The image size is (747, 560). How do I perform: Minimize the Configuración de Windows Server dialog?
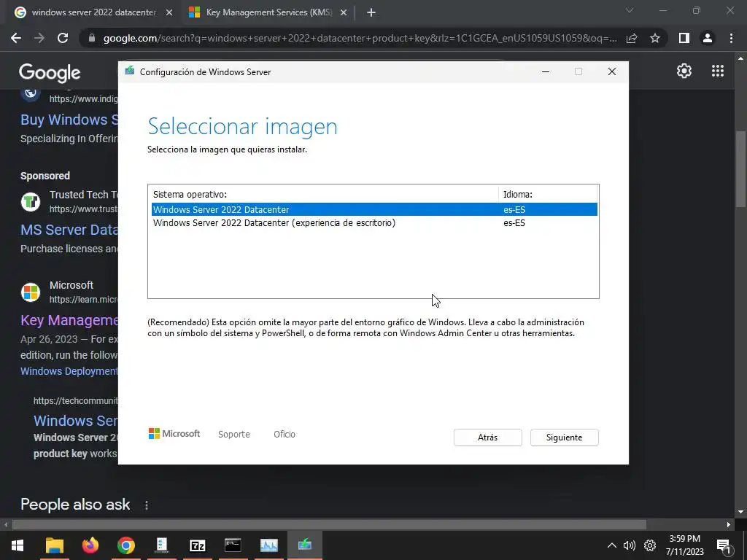point(546,72)
